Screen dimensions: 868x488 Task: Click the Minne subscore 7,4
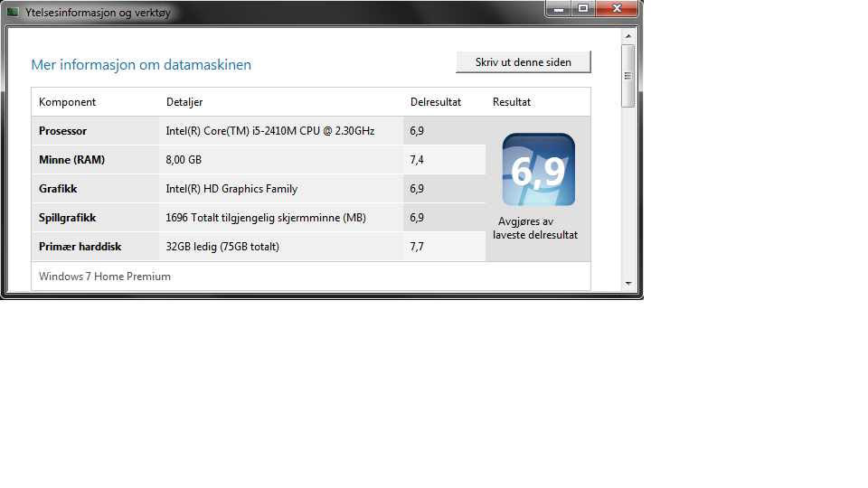(417, 160)
